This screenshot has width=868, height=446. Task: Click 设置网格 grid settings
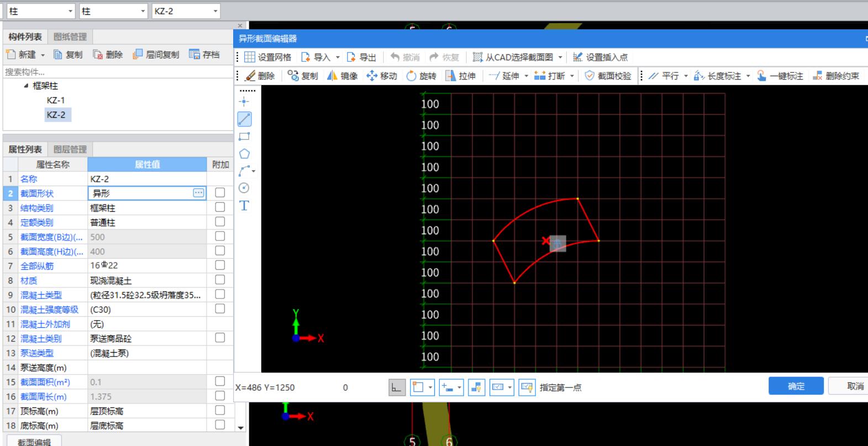click(x=267, y=57)
